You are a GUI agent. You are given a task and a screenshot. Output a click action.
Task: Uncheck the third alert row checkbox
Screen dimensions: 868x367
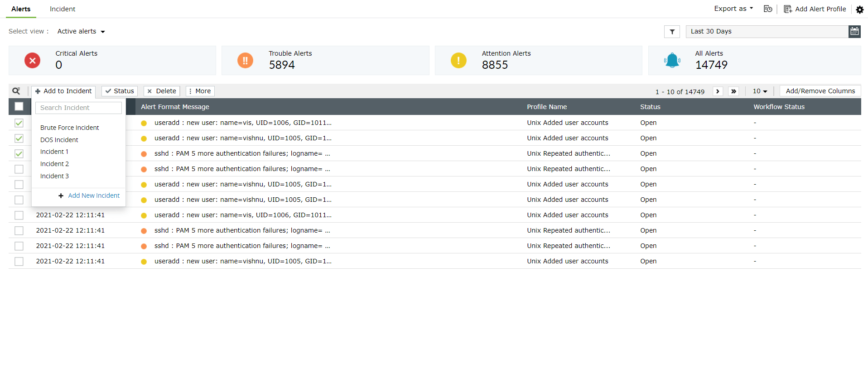click(19, 154)
